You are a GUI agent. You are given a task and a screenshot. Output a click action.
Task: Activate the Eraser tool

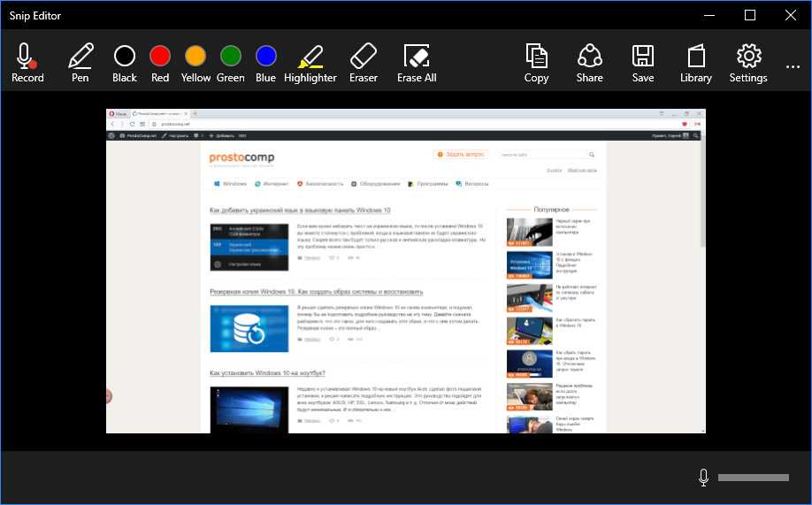coord(364,62)
